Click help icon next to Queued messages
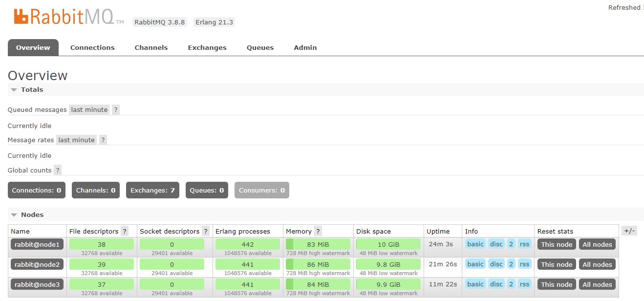 [x=116, y=110]
